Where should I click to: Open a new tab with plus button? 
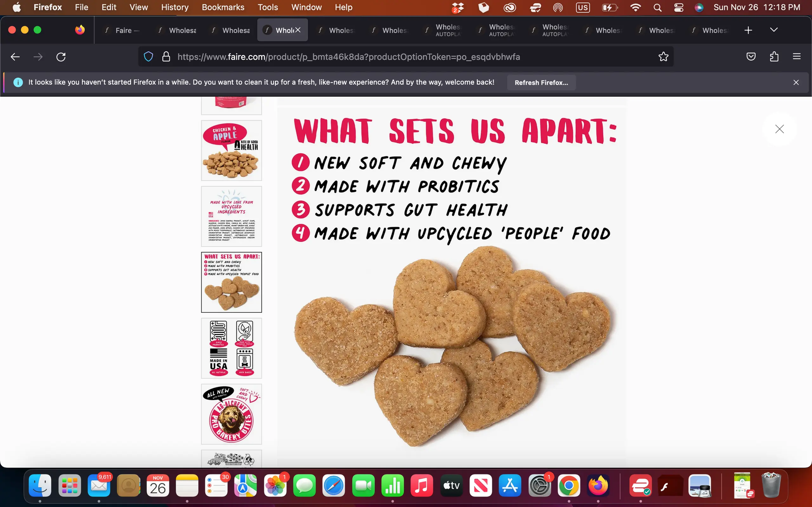pos(748,30)
